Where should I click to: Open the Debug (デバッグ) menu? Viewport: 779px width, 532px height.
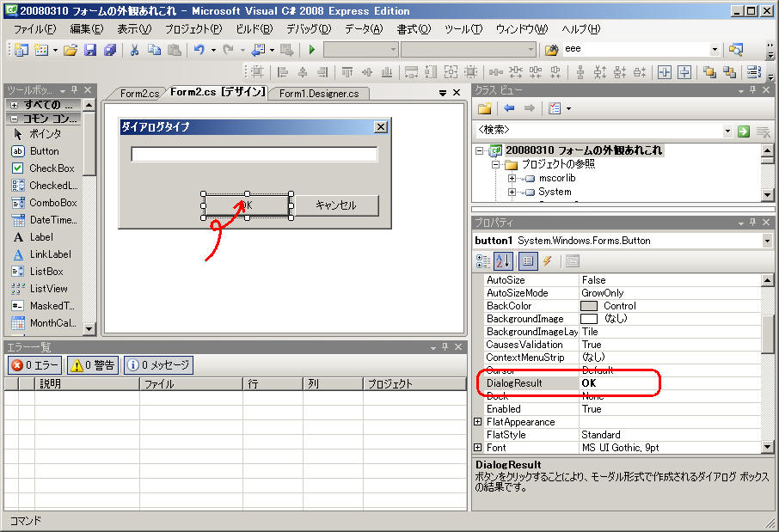(x=308, y=29)
